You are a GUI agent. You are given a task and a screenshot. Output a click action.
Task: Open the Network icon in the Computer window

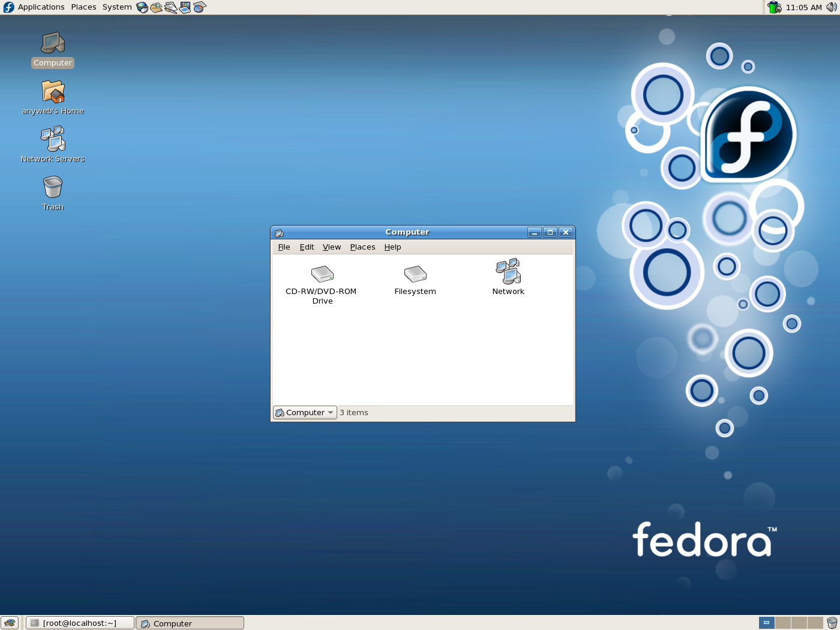(508, 273)
